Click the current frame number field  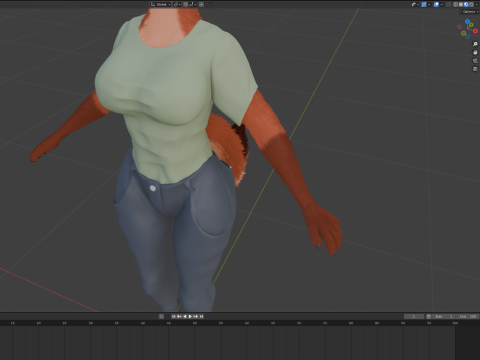click(414, 316)
